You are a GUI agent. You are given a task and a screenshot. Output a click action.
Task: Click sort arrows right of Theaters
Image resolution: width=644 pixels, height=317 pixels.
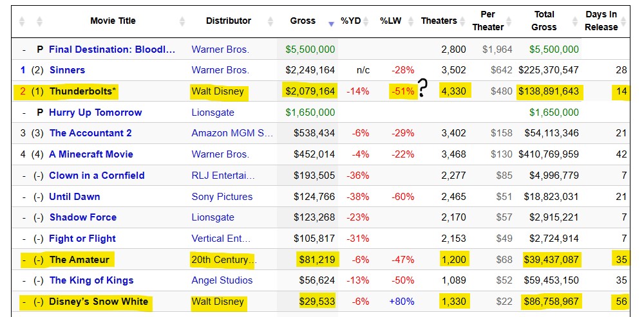tap(462, 21)
